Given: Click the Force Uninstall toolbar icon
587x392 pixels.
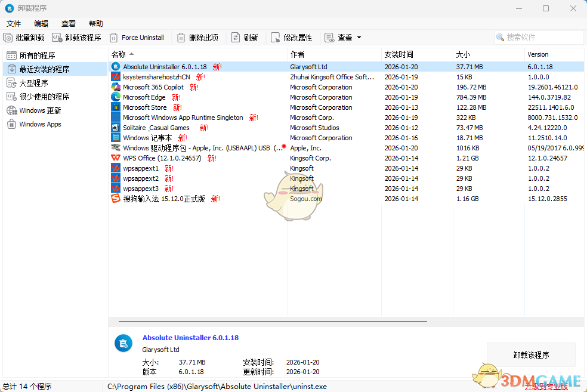Looking at the screenshot, I should 113,37.
